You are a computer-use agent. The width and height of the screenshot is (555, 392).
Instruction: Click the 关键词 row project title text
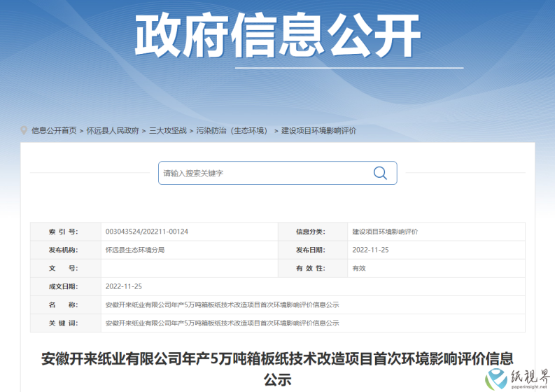223,323
